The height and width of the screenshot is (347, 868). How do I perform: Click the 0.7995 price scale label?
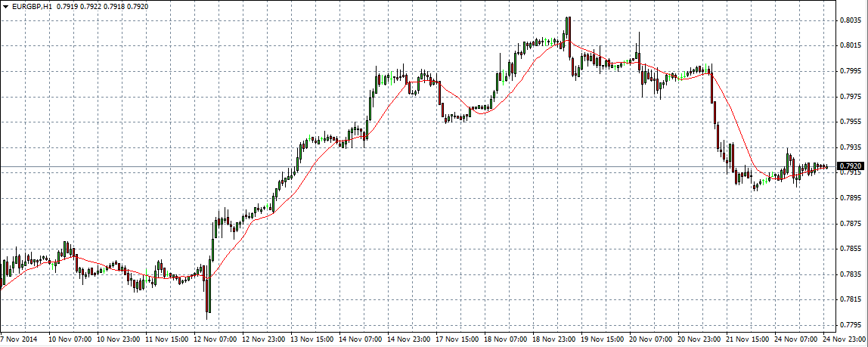851,71
